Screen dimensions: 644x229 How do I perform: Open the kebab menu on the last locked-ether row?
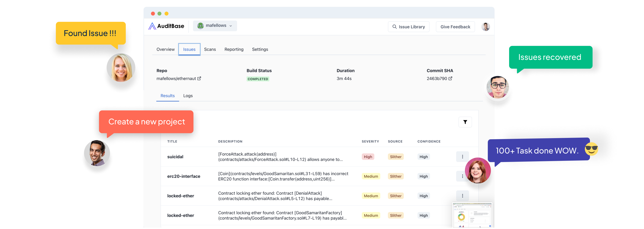pyautogui.click(x=463, y=215)
